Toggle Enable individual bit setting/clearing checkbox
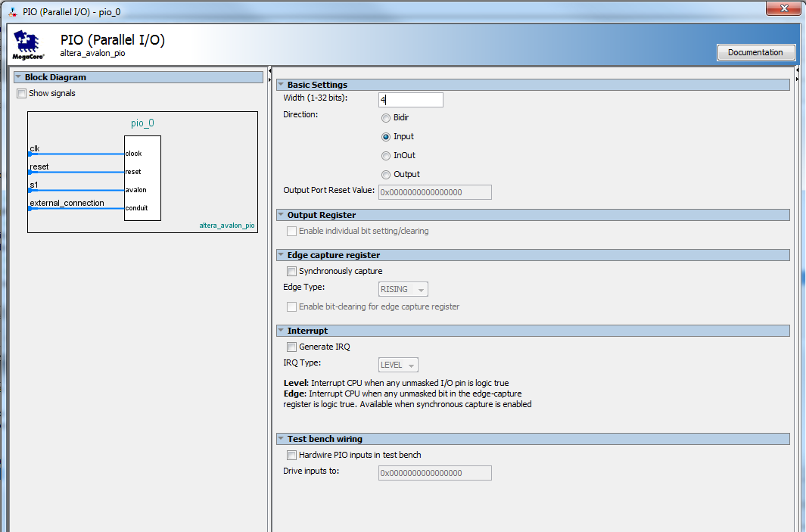The image size is (806, 532). coord(291,232)
